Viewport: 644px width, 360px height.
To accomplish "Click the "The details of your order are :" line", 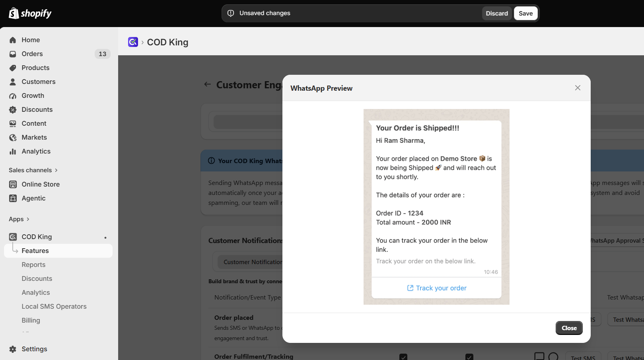I will pos(420,195).
